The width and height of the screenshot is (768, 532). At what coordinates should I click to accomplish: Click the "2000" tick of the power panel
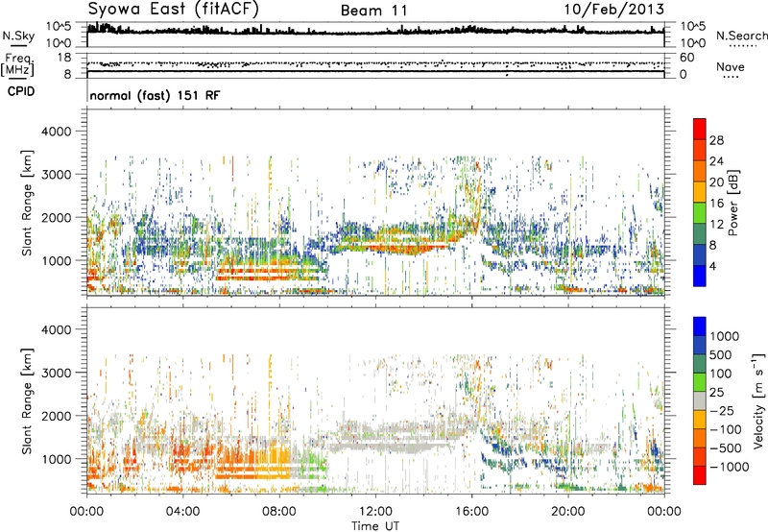[56, 217]
